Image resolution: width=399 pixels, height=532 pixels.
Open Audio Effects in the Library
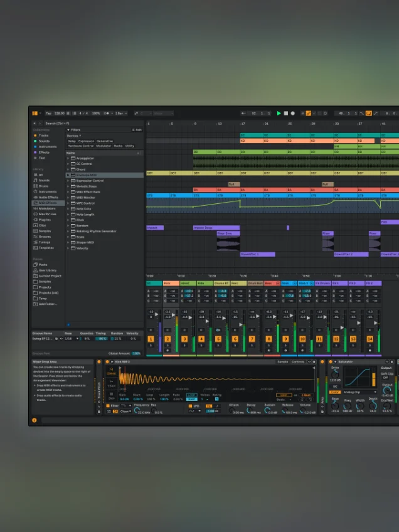tap(48, 197)
